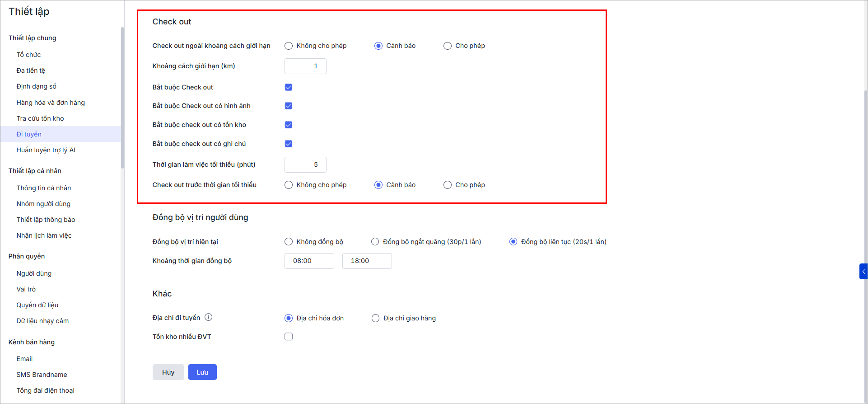Choose Cho phép for check out before minimum time
This screenshot has height=404, width=868.
(x=448, y=185)
